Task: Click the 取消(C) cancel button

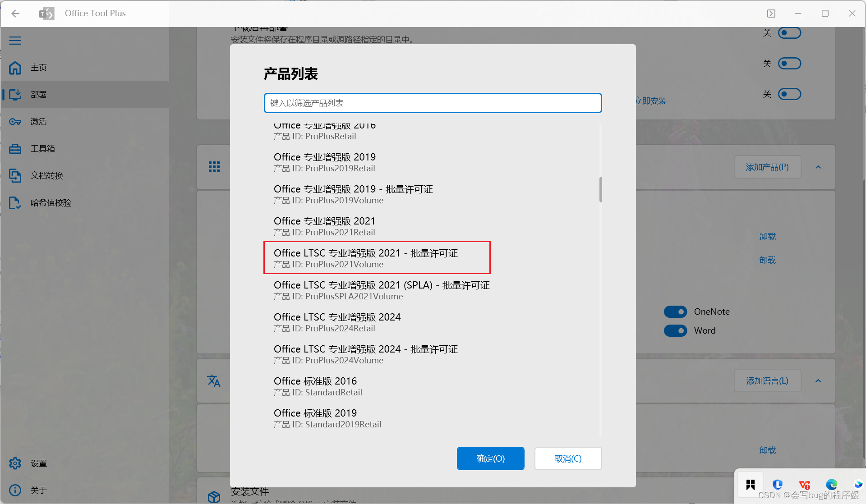Action: coord(568,458)
